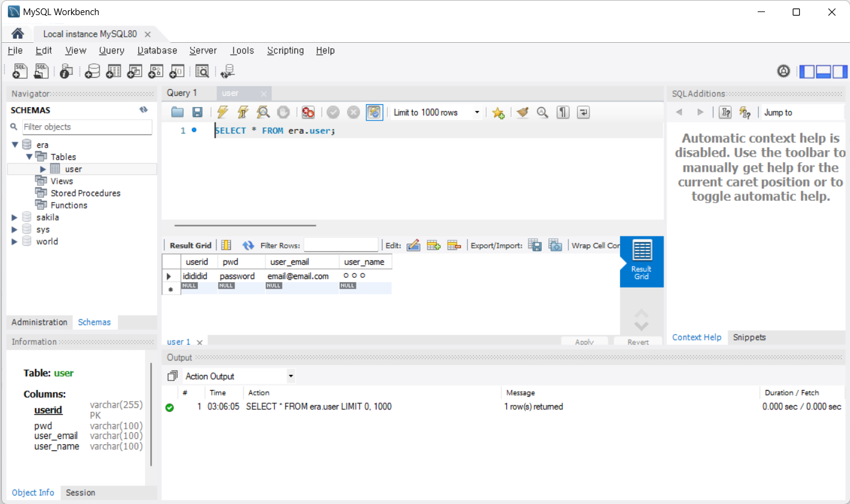
Task: Switch to the Query 1 tab
Action: click(182, 93)
